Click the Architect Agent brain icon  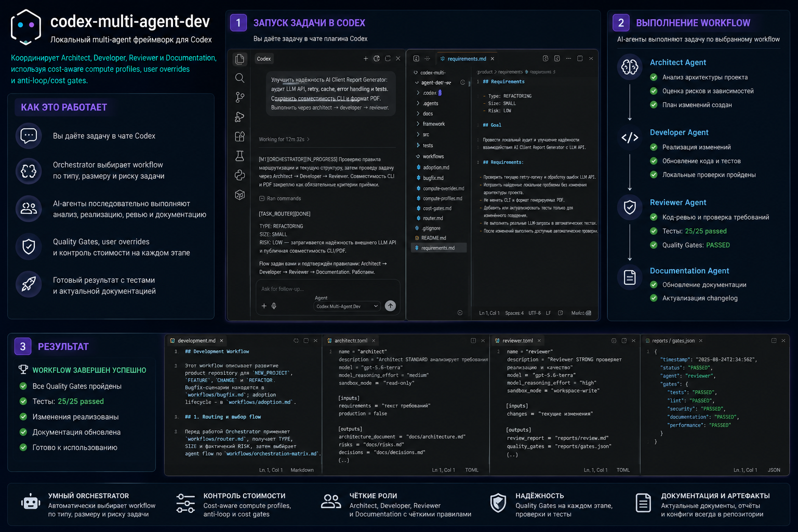pyautogui.click(x=630, y=67)
